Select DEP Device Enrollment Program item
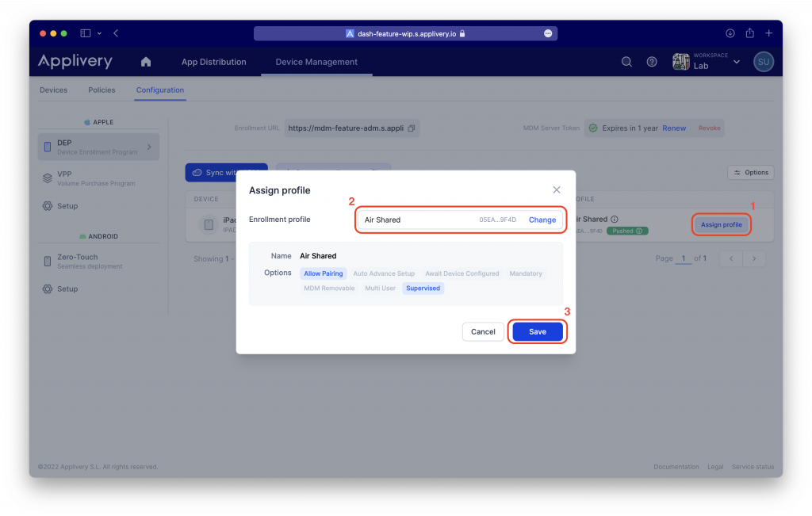 coord(98,147)
